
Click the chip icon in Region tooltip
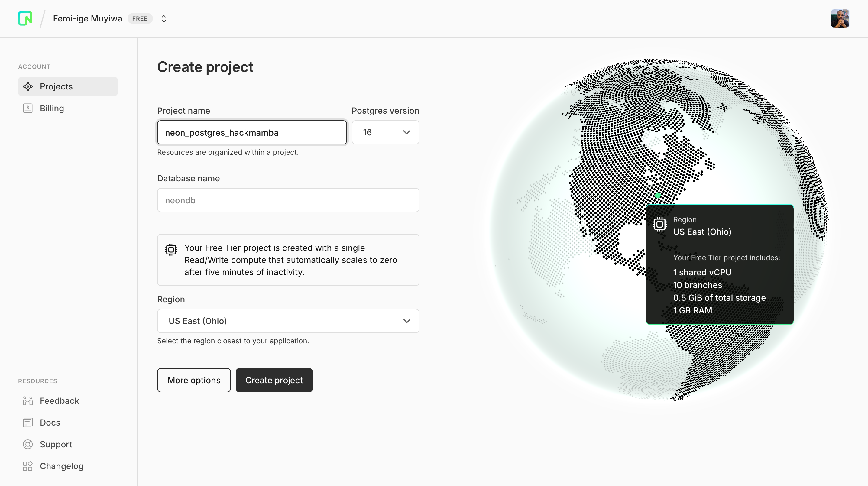point(659,225)
